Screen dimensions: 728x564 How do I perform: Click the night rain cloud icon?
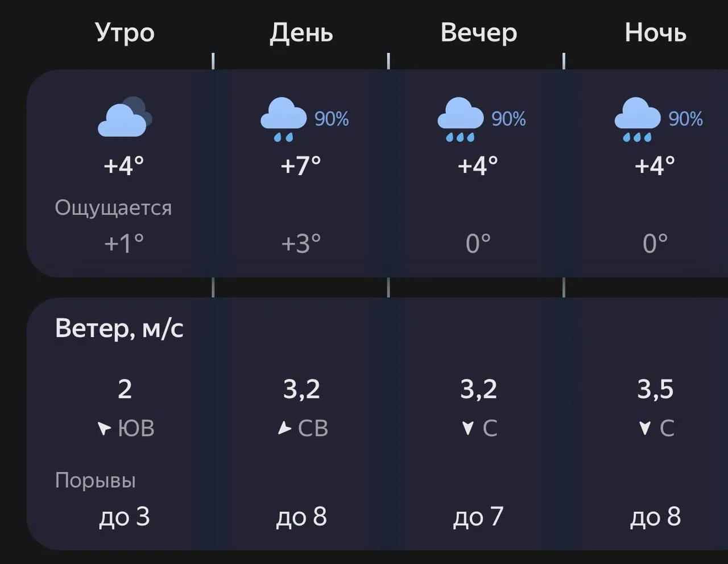point(637,119)
